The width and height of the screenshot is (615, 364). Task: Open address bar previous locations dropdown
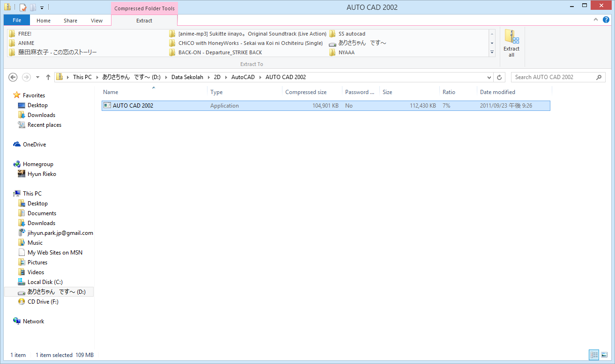(x=489, y=77)
